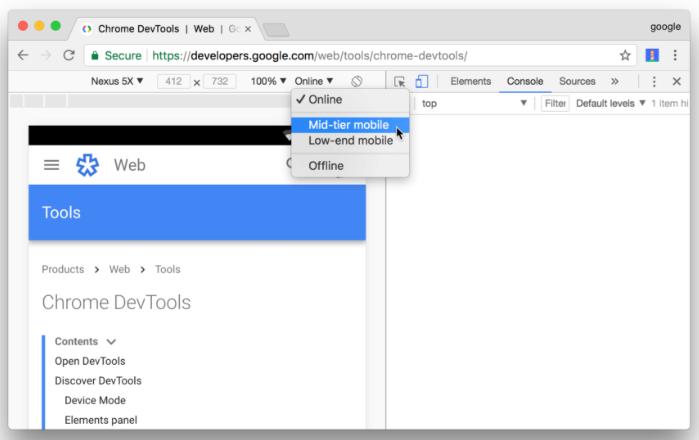Click the Online throttling dropdown
The height and width of the screenshot is (440, 699).
tap(314, 81)
